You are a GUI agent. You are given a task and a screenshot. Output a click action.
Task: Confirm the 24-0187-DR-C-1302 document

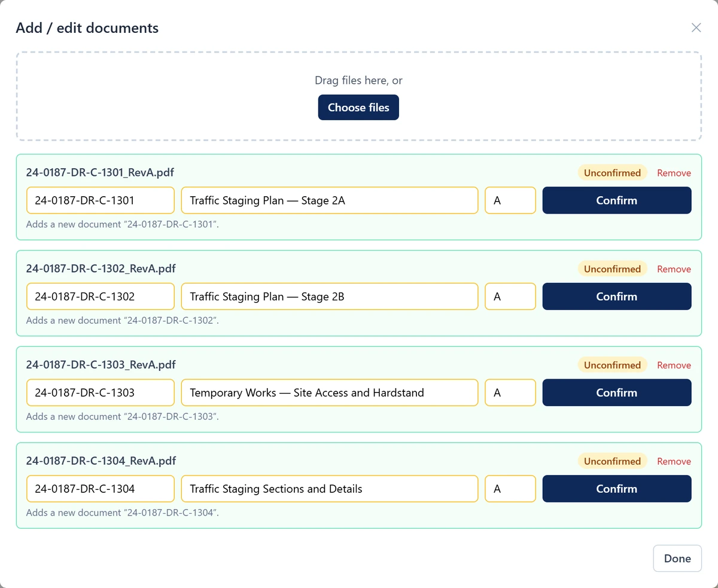pyautogui.click(x=617, y=297)
